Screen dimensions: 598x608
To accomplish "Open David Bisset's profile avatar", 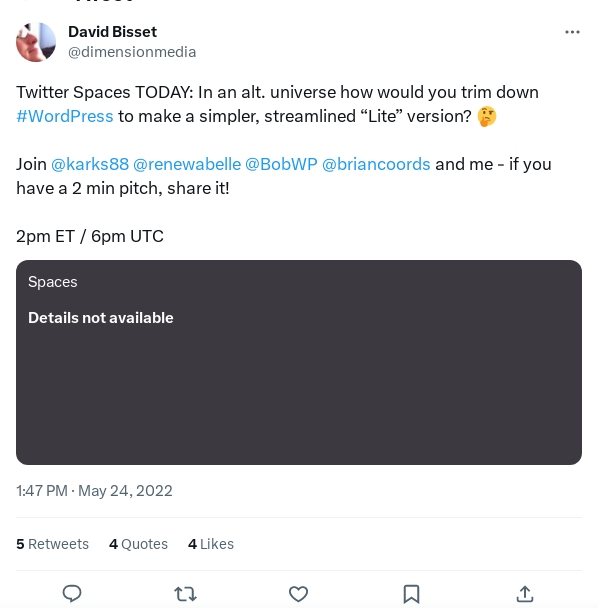I will [36, 42].
